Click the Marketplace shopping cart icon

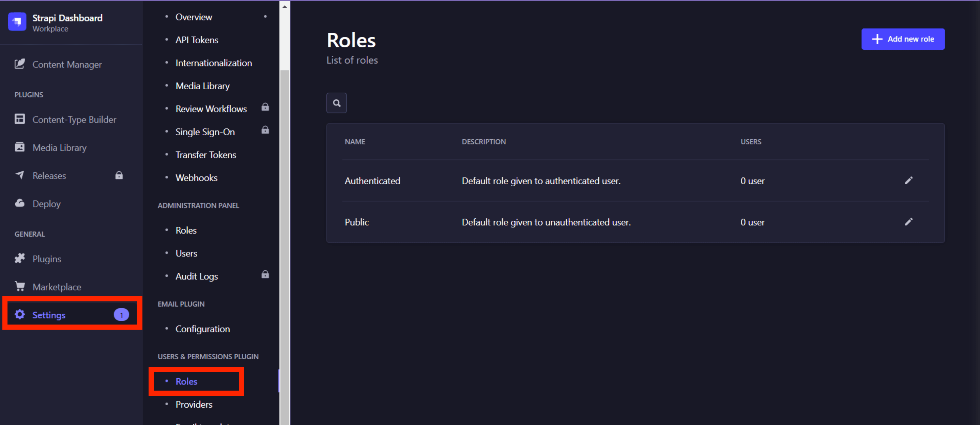click(x=20, y=286)
